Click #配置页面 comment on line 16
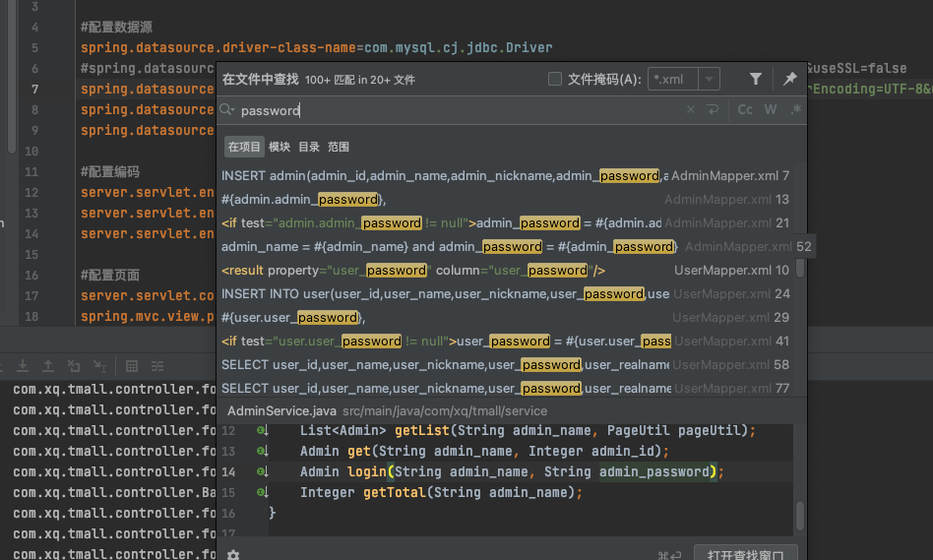The image size is (933, 560). pos(110,275)
